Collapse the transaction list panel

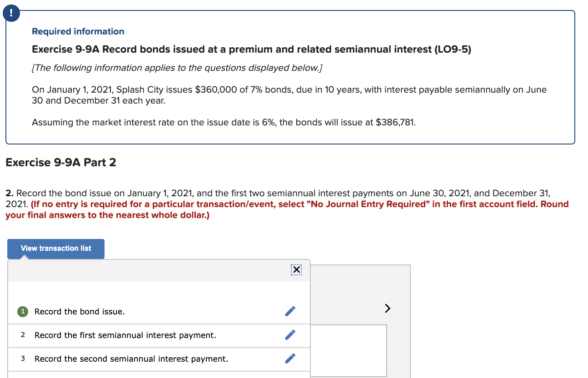click(296, 269)
